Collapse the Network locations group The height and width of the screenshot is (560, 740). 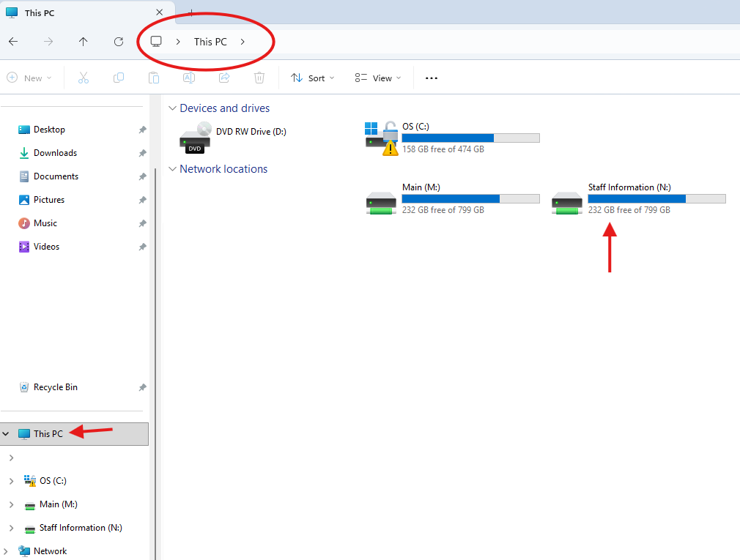click(x=172, y=169)
